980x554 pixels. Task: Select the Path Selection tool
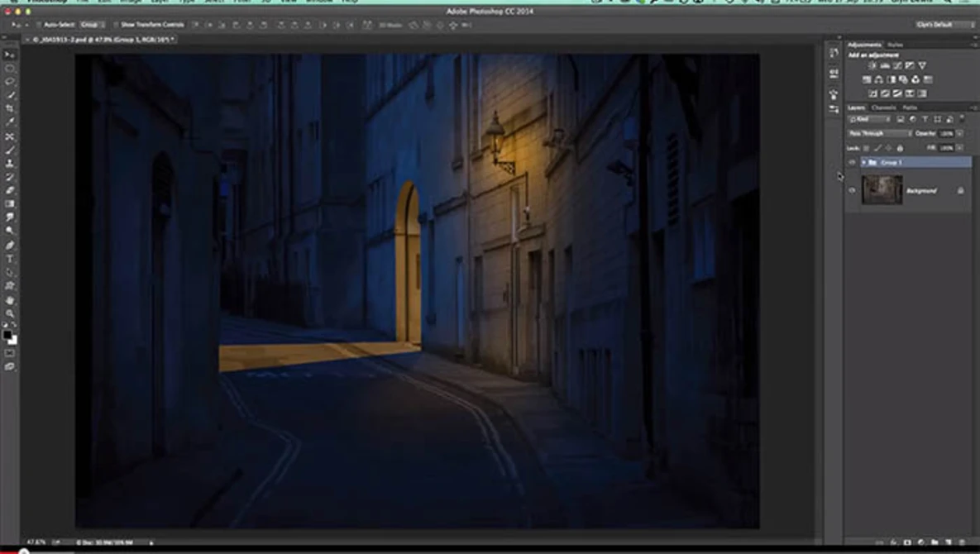pyautogui.click(x=9, y=272)
